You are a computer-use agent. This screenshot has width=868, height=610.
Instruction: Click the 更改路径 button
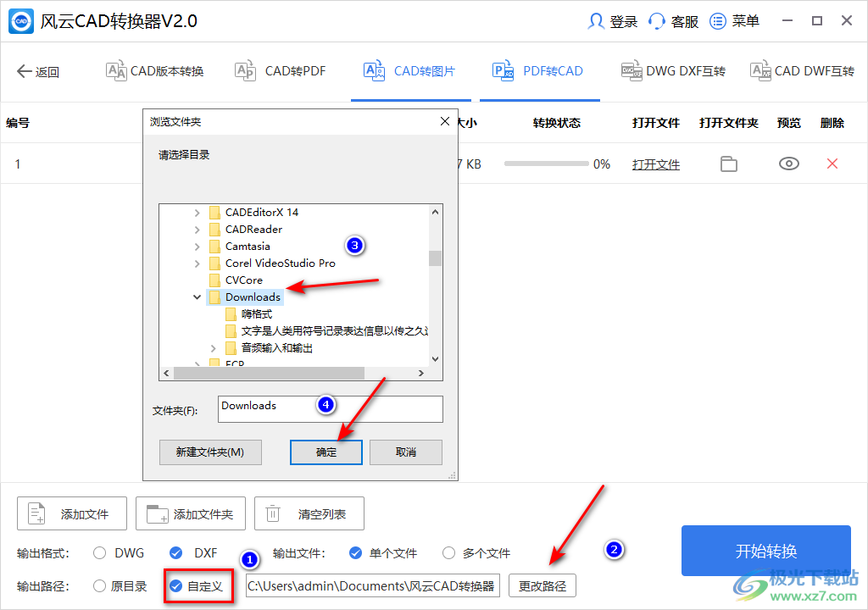542,585
